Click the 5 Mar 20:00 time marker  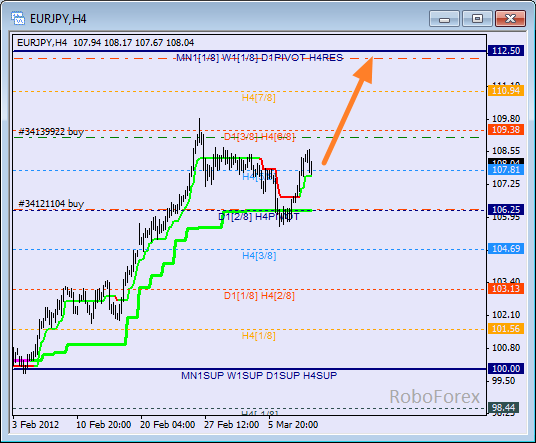(293, 425)
